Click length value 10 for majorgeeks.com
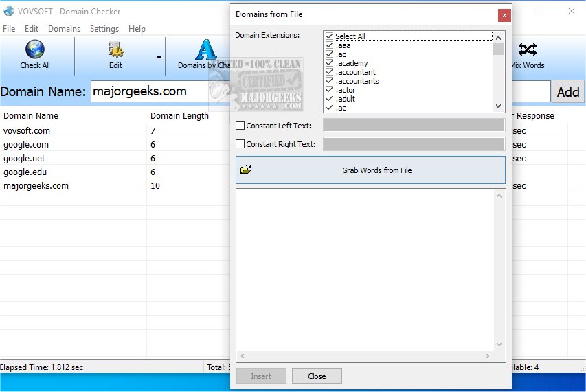This screenshot has width=586, height=392. [x=155, y=186]
